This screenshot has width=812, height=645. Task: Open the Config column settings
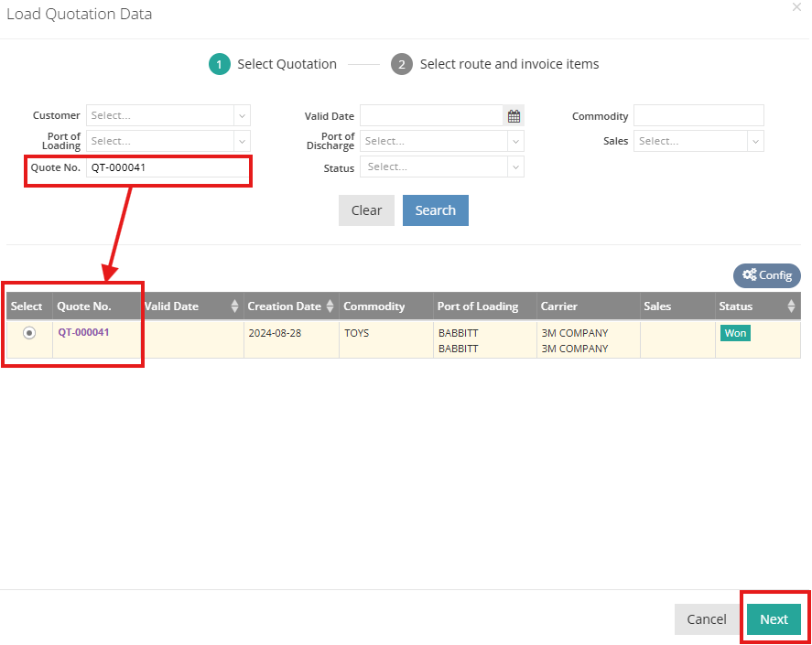point(766,275)
